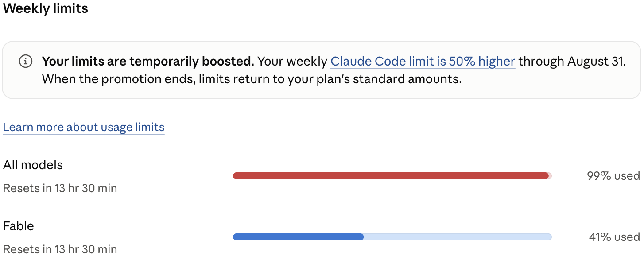Click the Fable row title
This screenshot has height=256, width=644.
tap(19, 226)
